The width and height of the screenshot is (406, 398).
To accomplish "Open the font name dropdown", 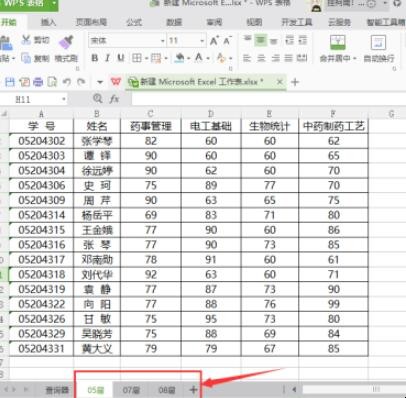I will [x=163, y=41].
